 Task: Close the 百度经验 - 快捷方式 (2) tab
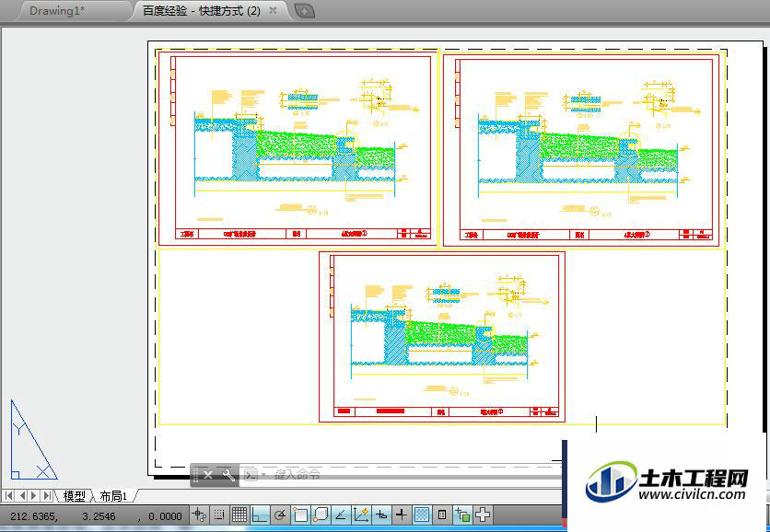[273, 10]
